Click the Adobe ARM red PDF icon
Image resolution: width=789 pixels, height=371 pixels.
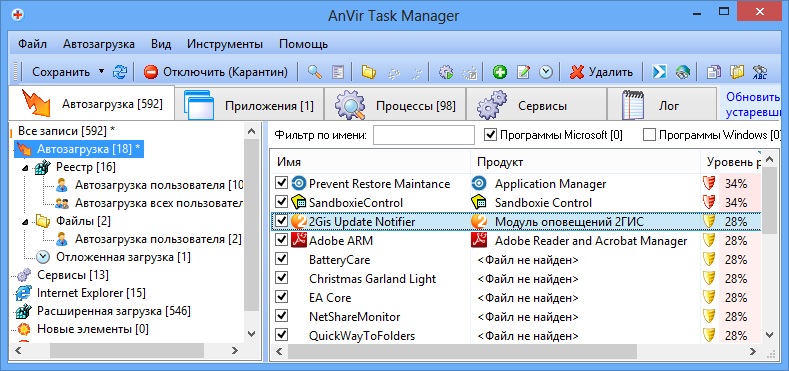pyautogui.click(x=299, y=241)
